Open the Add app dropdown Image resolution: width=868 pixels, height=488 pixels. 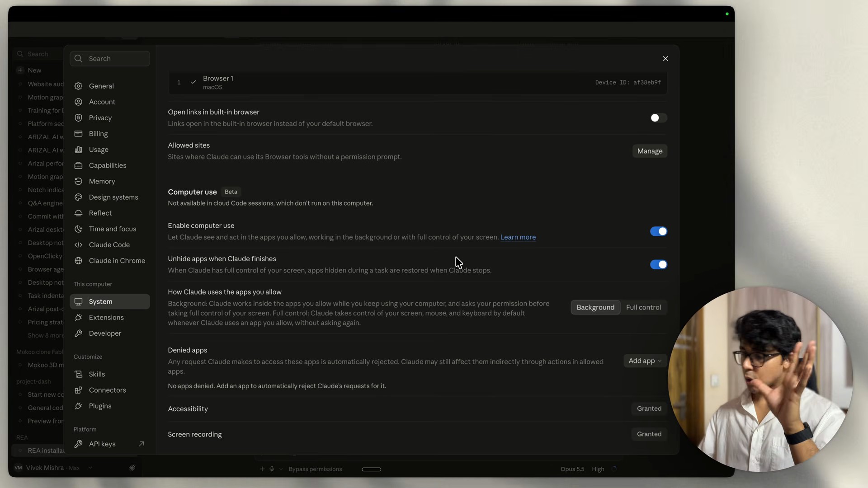645,361
